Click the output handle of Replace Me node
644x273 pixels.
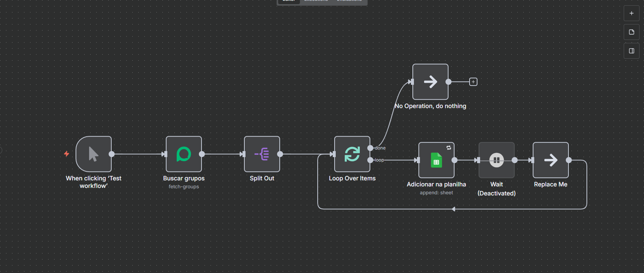[569, 160]
